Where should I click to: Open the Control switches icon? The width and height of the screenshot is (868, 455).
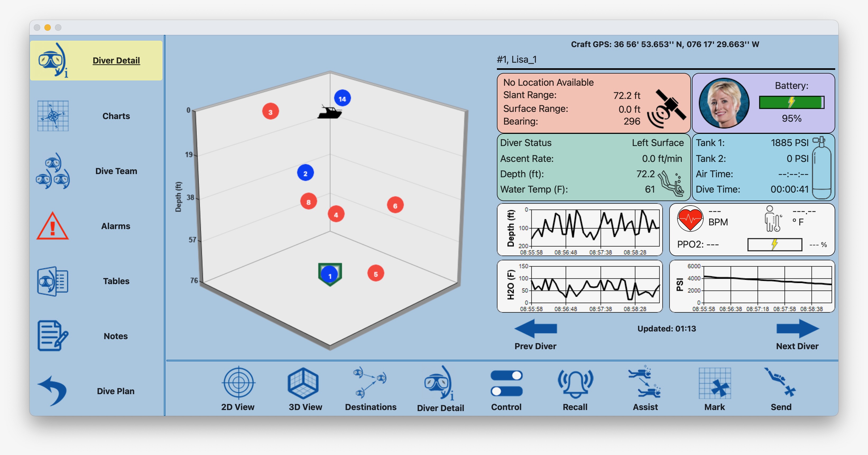pos(506,383)
